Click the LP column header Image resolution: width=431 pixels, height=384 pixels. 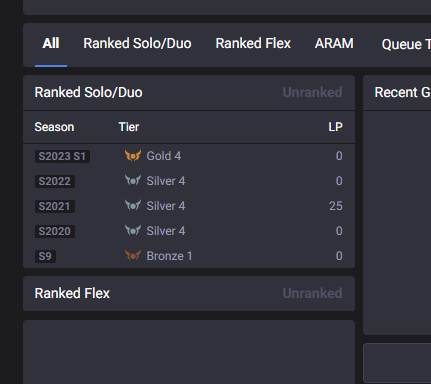point(335,127)
